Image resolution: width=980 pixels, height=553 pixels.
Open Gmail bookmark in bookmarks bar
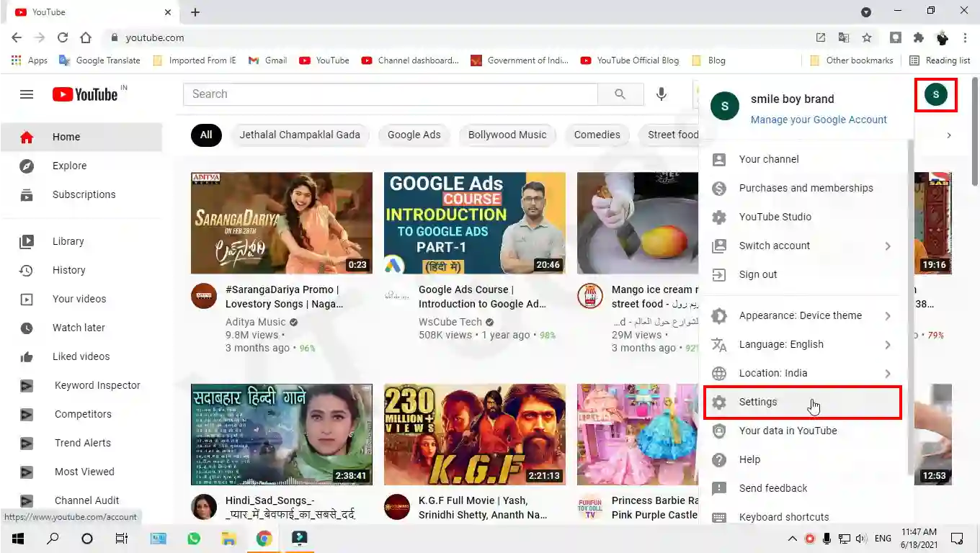[267, 60]
